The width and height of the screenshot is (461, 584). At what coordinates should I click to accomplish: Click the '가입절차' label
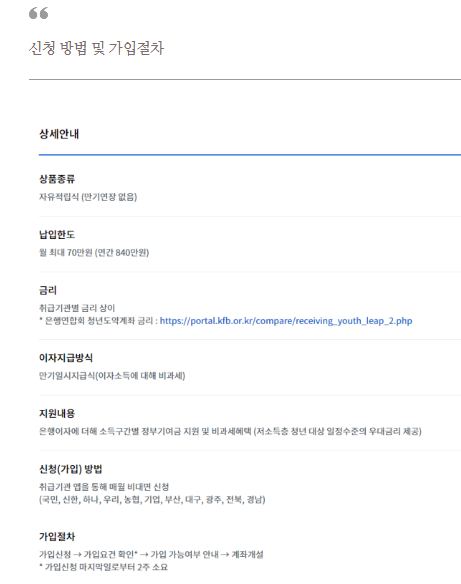pyautogui.click(x=57, y=536)
